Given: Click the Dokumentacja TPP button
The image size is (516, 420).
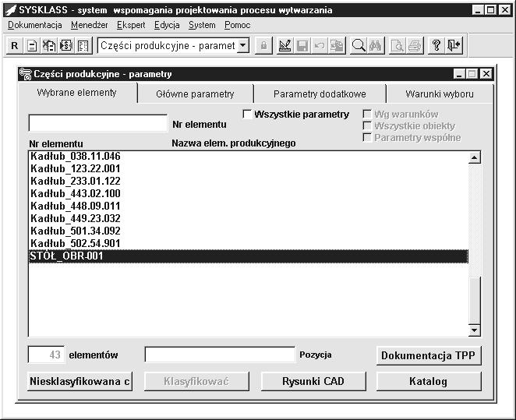Looking at the screenshot, I should (x=429, y=355).
